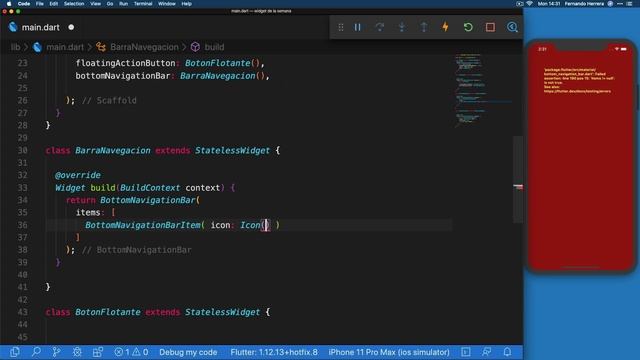Click floatingActionButton on line 23

(125, 63)
